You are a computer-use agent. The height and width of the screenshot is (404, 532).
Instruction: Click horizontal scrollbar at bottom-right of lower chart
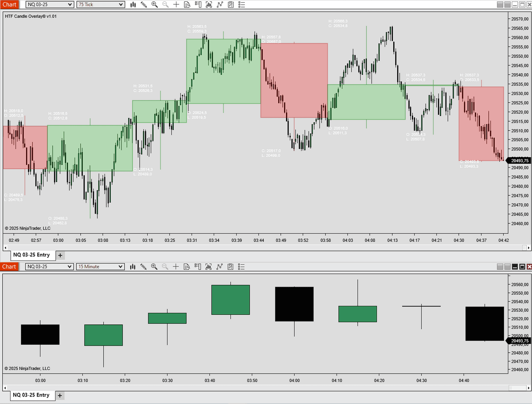pos(518,388)
